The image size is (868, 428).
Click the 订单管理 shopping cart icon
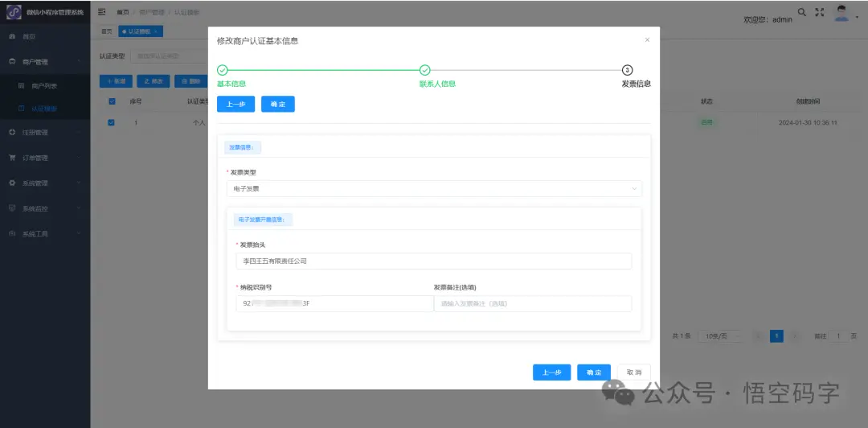(x=12, y=158)
